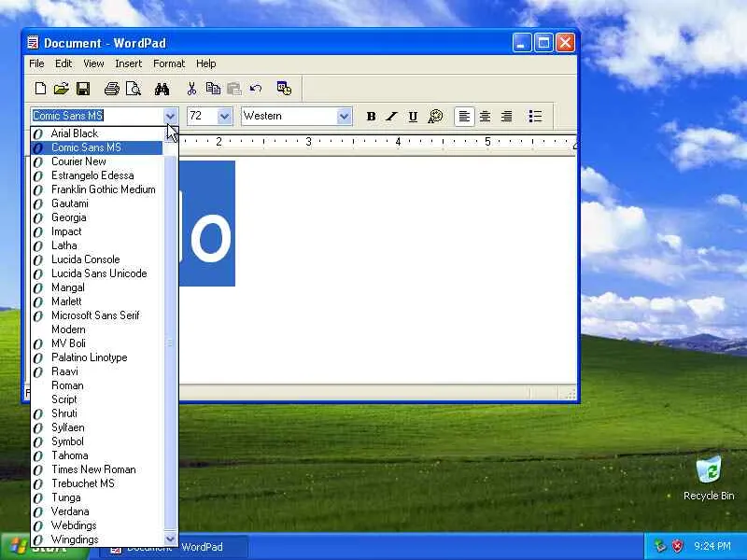Center align the text
747x560 pixels.
[x=485, y=116]
